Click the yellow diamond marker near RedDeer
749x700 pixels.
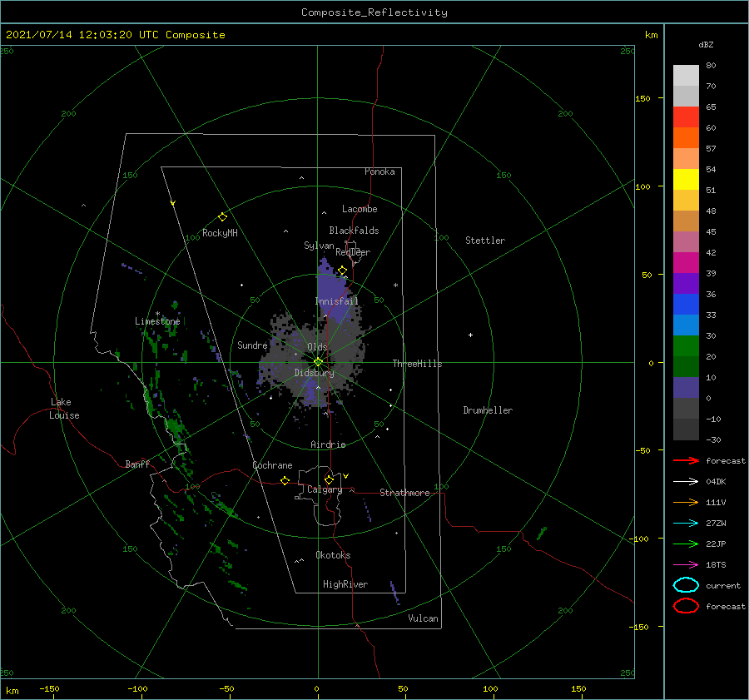(x=342, y=271)
